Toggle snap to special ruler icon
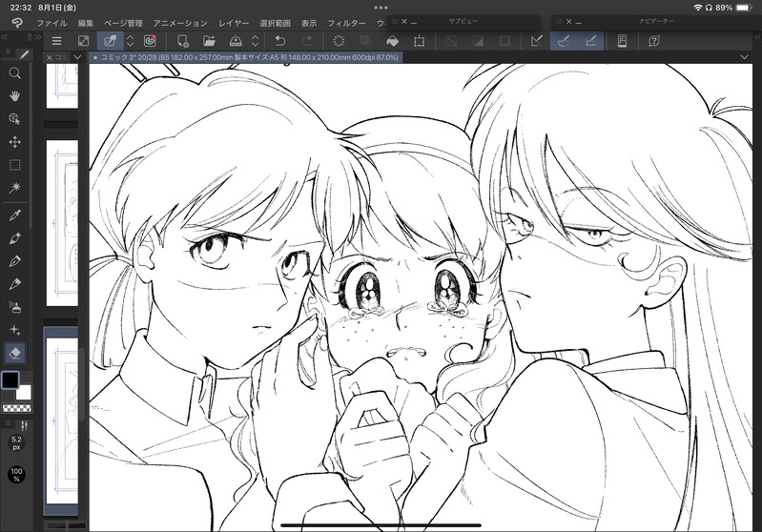Image resolution: width=762 pixels, height=532 pixels. (564, 41)
